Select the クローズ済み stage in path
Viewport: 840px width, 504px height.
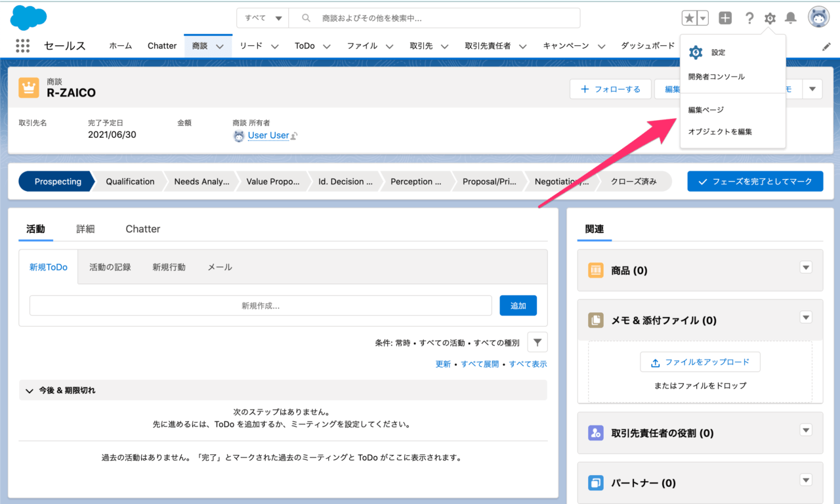click(x=634, y=182)
